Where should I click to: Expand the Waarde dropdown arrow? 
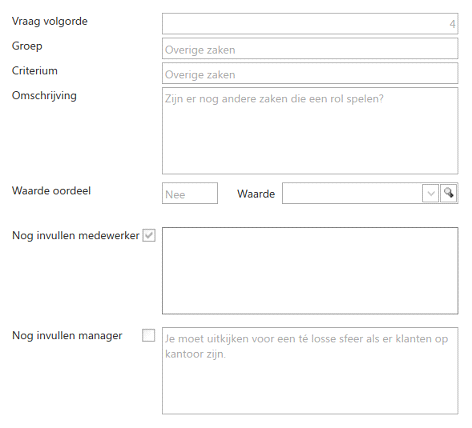point(430,193)
